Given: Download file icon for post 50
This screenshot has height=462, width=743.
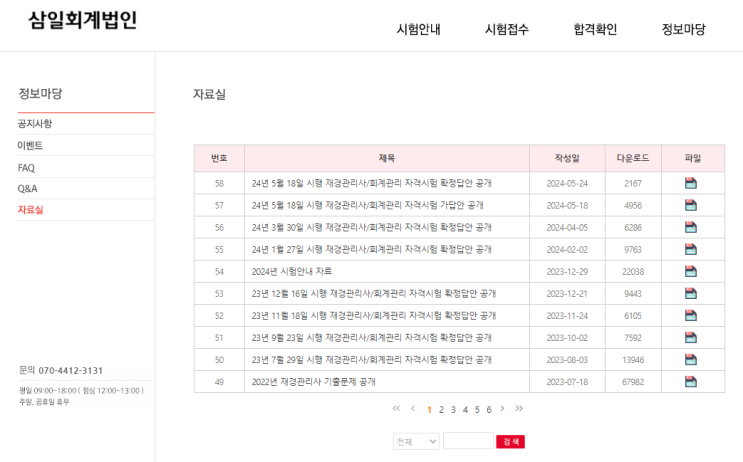Looking at the screenshot, I should (691, 359).
